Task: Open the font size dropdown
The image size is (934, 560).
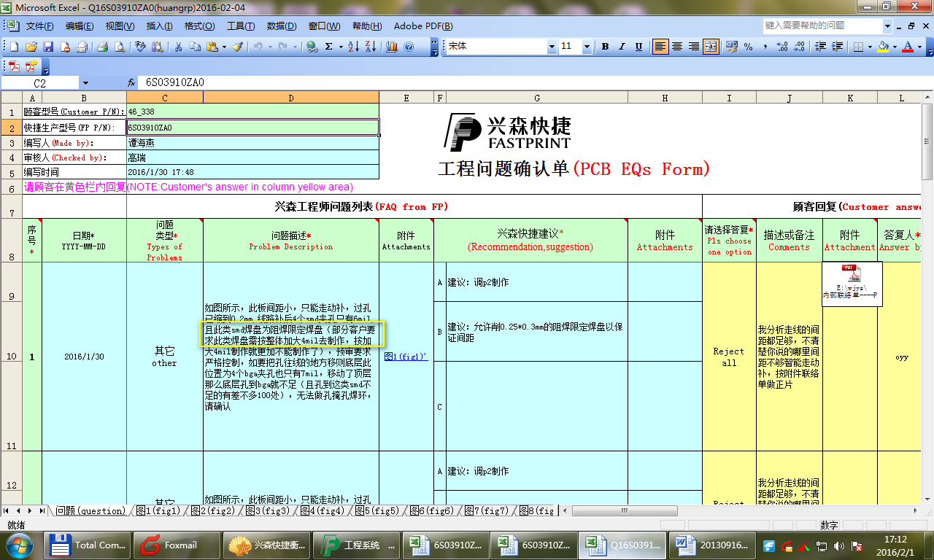Action: tap(587, 47)
